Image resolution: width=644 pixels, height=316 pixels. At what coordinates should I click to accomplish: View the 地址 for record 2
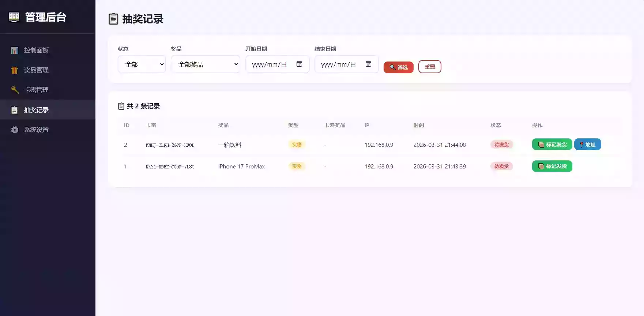[588, 145]
